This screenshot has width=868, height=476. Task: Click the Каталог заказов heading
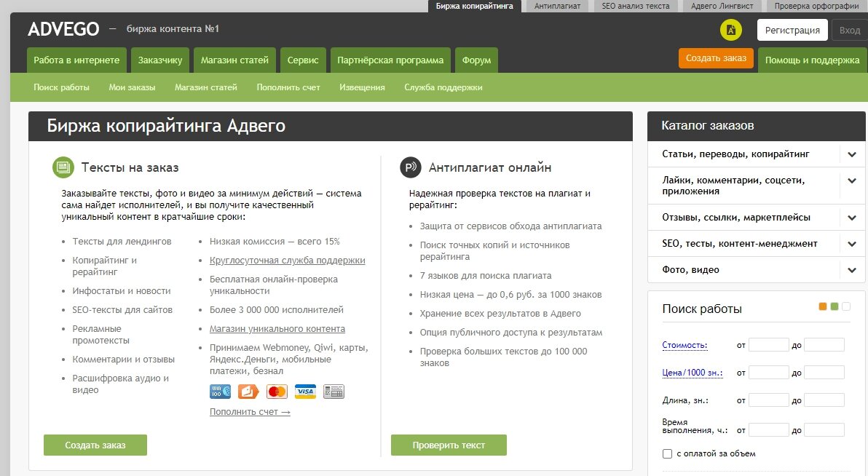tap(708, 126)
